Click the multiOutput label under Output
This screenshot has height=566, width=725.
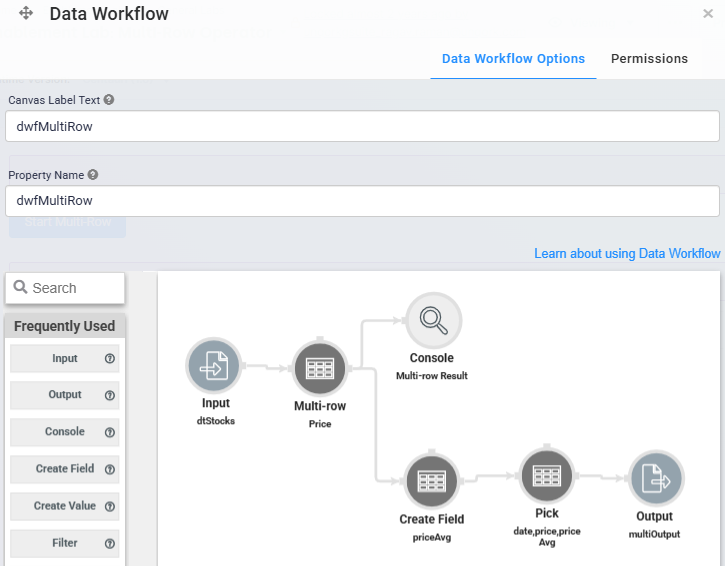(x=654, y=535)
